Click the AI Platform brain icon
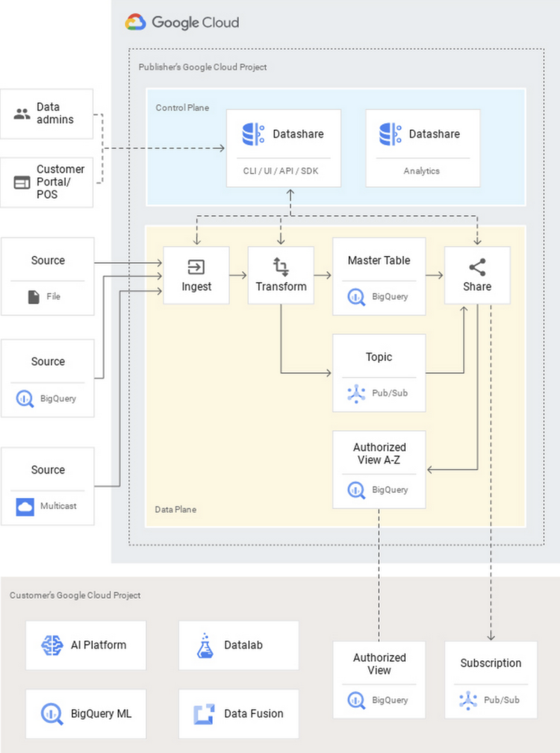The width and height of the screenshot is (560, 753). pos(52,645)
